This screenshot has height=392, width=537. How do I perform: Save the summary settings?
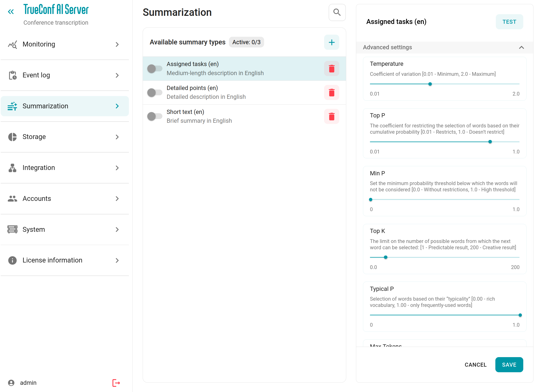(509, 365)
